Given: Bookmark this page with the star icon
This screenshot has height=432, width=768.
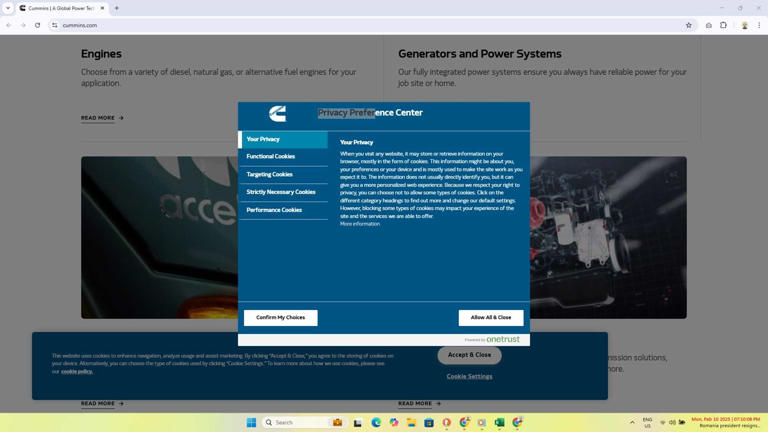Looking at the screenshot, I should pos(688,25).
